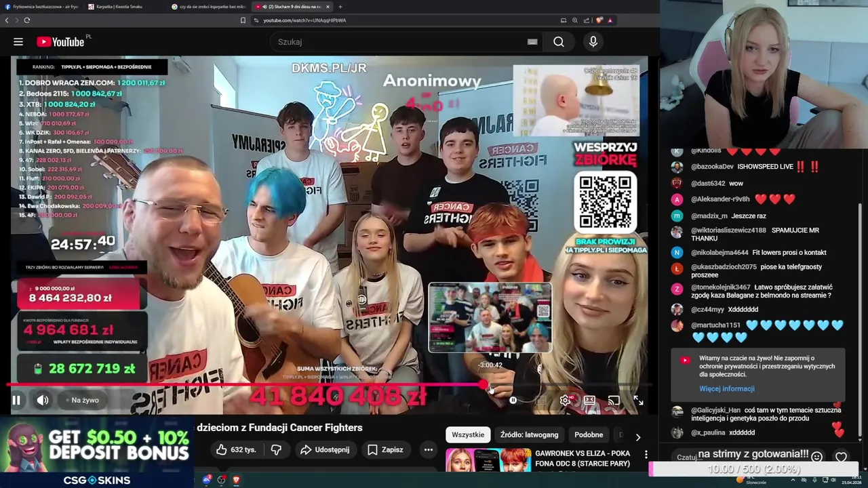Like the video with 632 tys.
Screen dimensions: 868x488
(236, 449)
